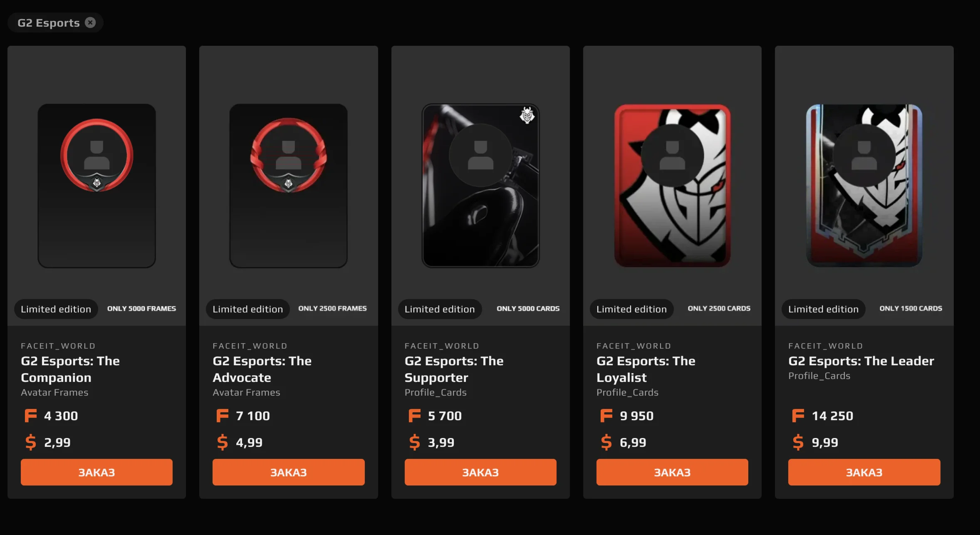The image size is (980, 535).
Task: Click the dollar icon for The Companion
Action: pos(30,442)
